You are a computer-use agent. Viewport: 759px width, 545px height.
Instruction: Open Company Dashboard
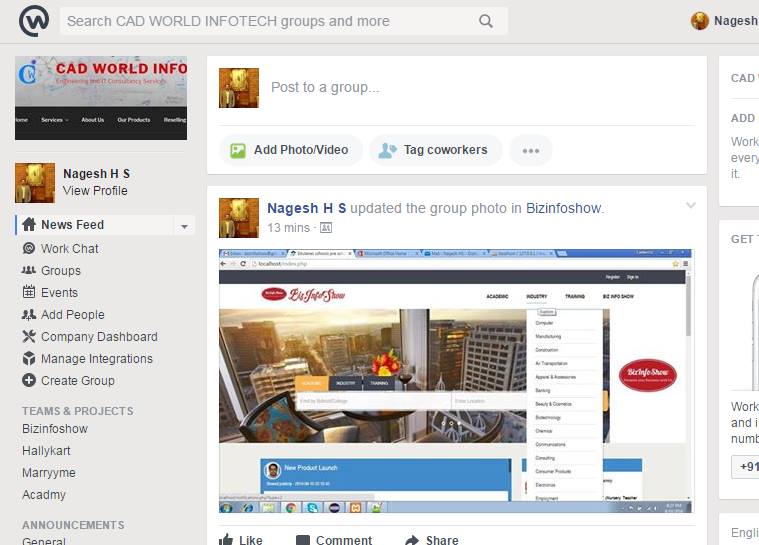[98, 336]
